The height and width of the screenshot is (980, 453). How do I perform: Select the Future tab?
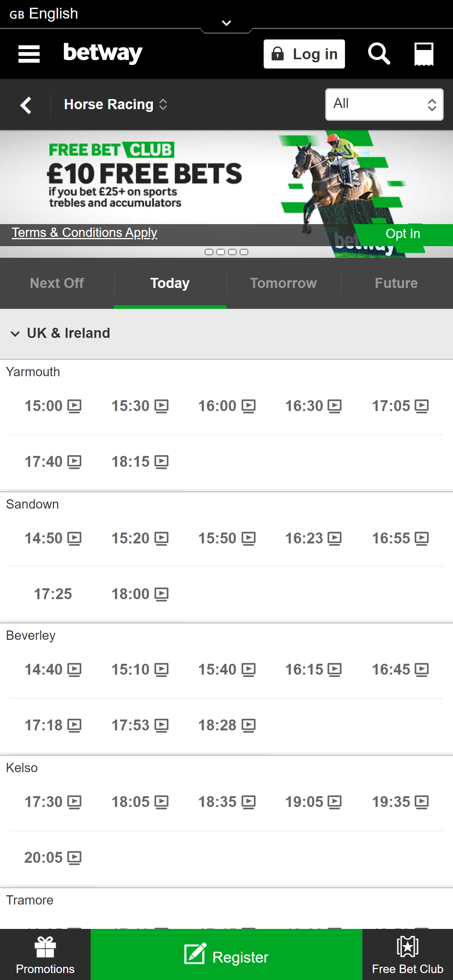[396, 283]
